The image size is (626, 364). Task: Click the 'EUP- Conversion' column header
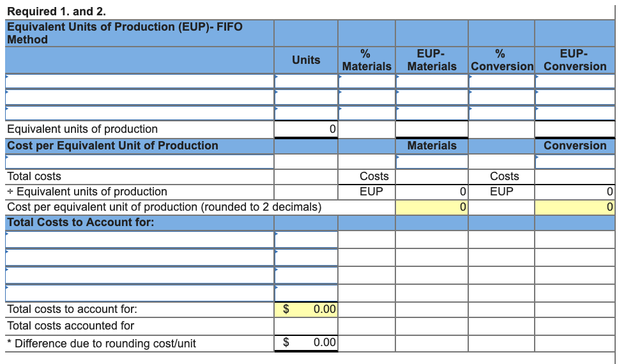click(x=576, y=60)
